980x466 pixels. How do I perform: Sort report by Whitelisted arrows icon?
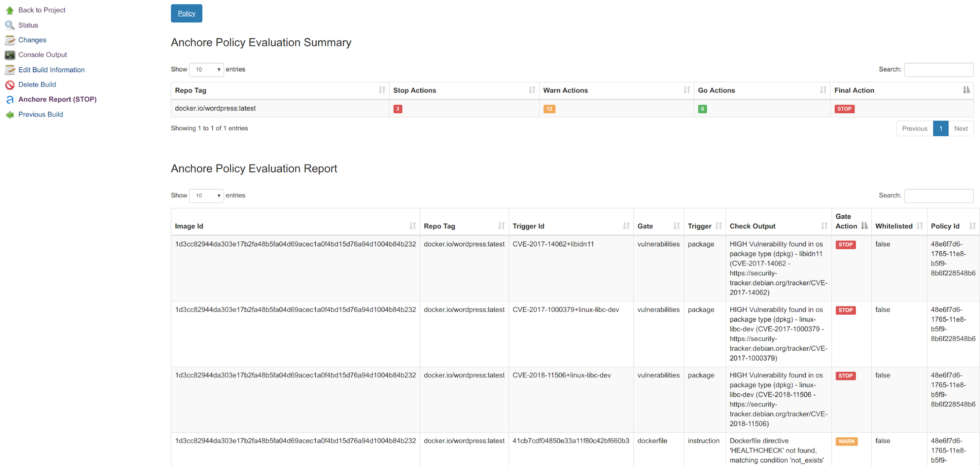[920, 226]
